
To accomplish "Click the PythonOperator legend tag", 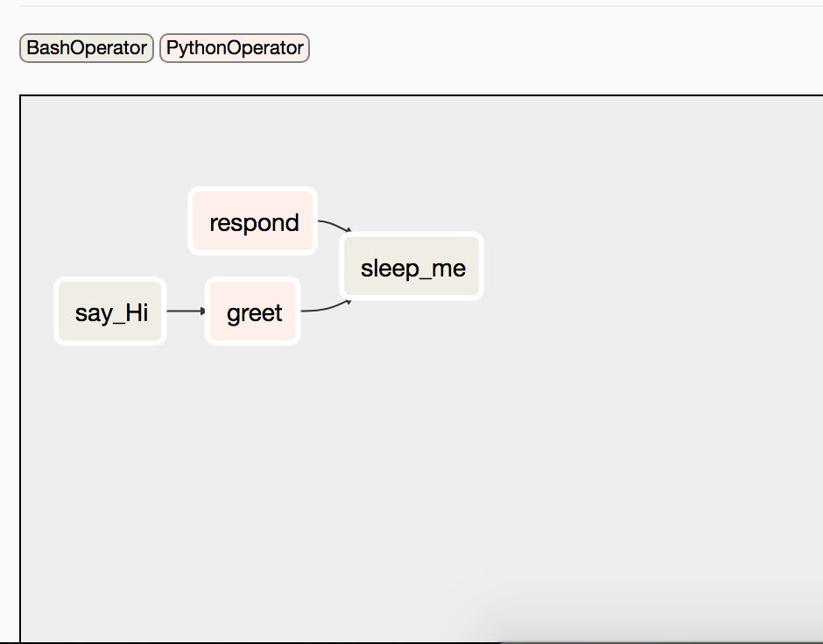I will 235,48.
